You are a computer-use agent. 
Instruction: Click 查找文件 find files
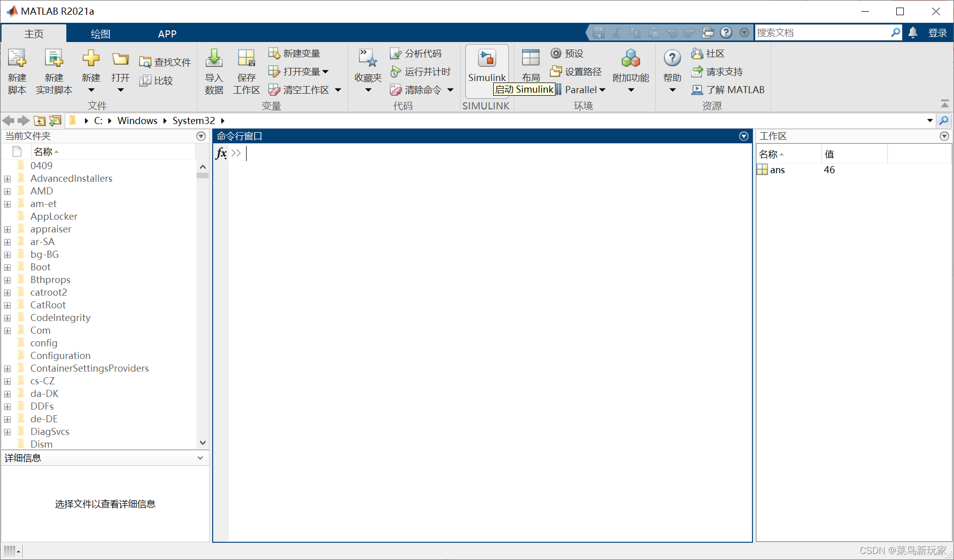point(166,62)
